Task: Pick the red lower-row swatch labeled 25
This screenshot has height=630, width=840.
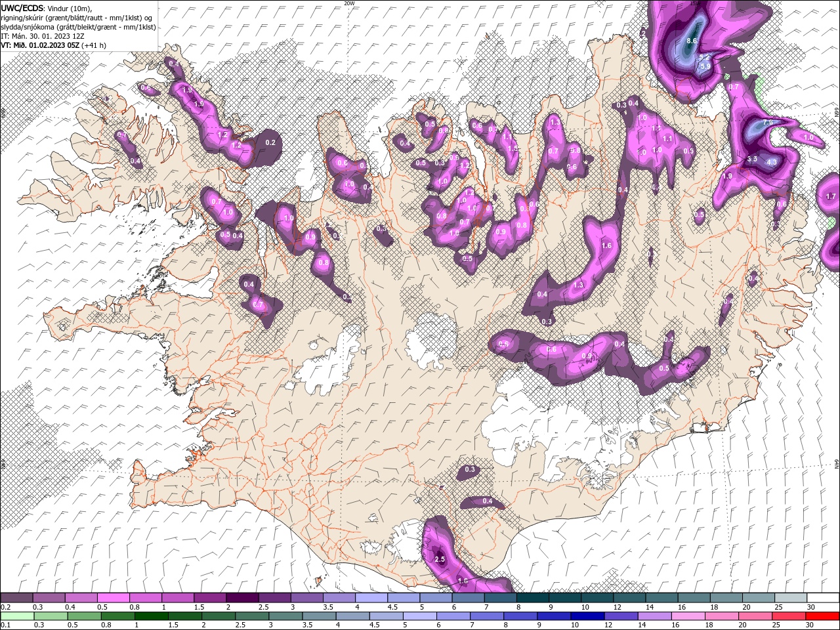Action: tap(789, 616)
